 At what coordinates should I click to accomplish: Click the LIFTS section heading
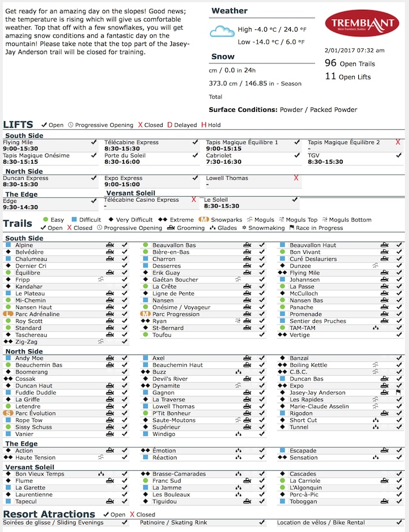18,124
